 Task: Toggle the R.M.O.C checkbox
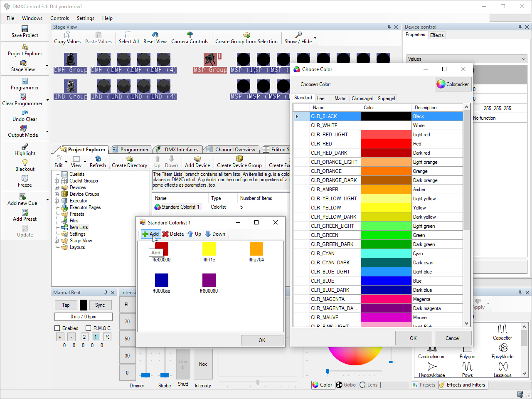tap(88, 328)
